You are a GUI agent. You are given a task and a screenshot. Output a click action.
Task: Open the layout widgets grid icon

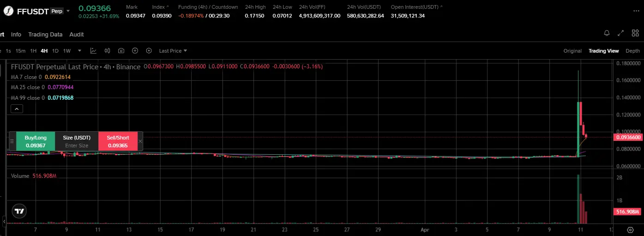[x=635, y=33]
